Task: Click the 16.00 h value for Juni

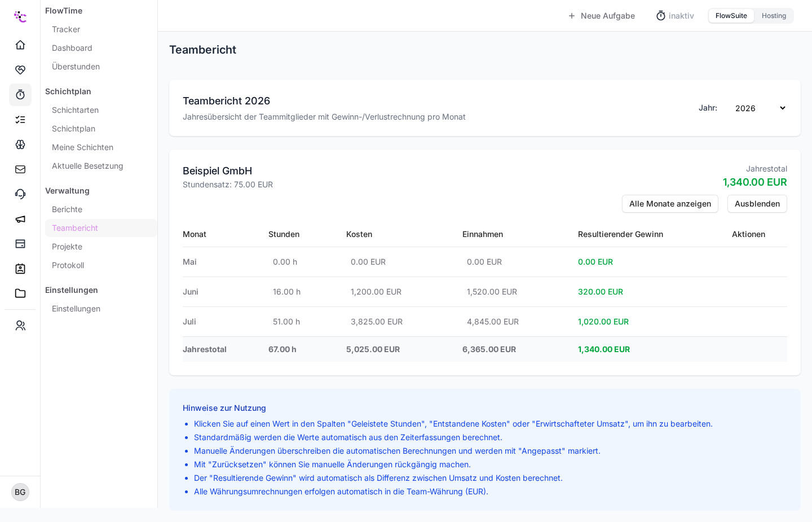Action: [286, 292]
